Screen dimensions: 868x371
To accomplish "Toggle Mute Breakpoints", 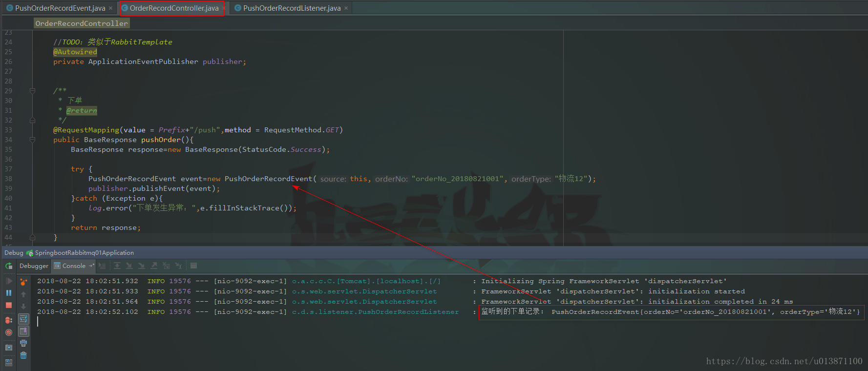I will coord(9,332).
